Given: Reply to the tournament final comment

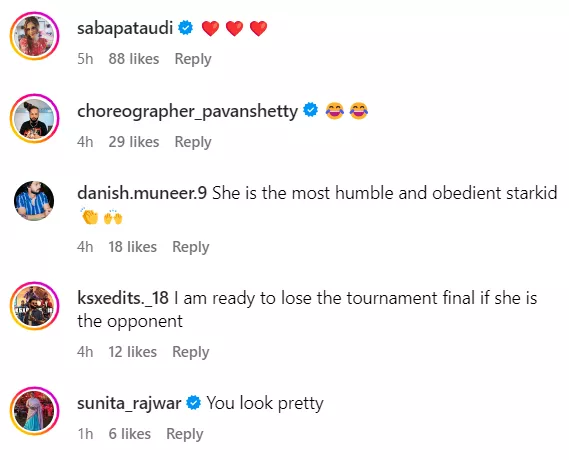Looking at the screenshot, I should 191,352.
